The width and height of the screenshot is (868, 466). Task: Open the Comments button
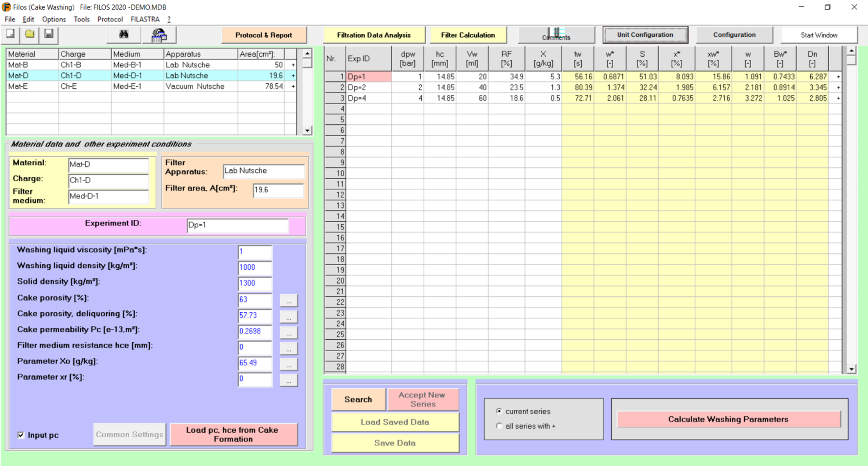pyautogui.click(x=556, y=35)
